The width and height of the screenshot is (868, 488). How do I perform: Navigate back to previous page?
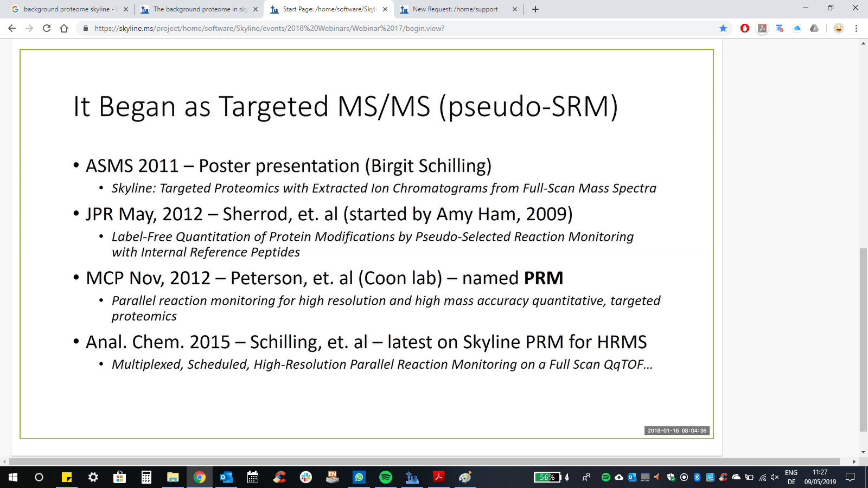click(x=12, y=28)
